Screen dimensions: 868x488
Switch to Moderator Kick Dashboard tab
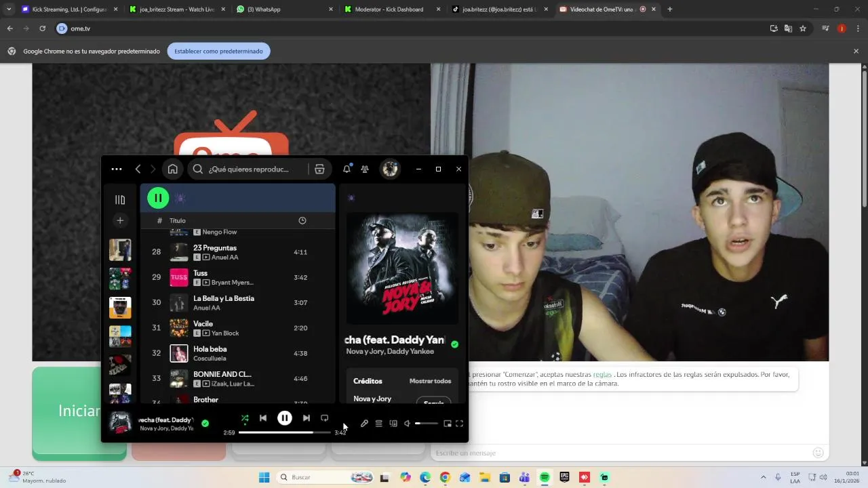392,9
